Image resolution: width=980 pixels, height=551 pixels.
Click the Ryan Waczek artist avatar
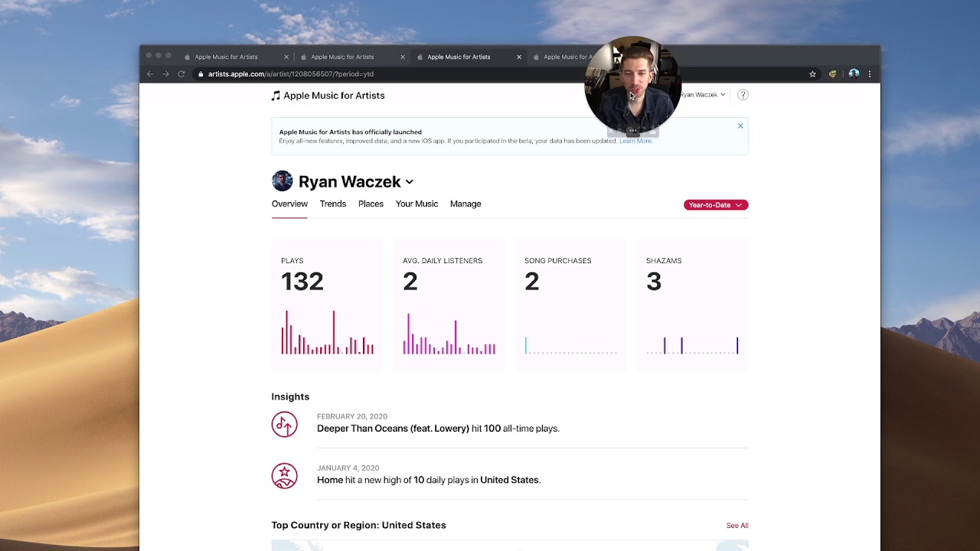(x=282, y=181)
